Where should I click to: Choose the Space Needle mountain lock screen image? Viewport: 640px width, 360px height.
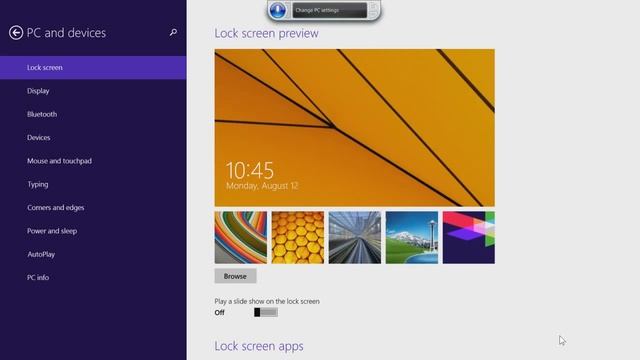pyautogui.click(x=412, y=238)
